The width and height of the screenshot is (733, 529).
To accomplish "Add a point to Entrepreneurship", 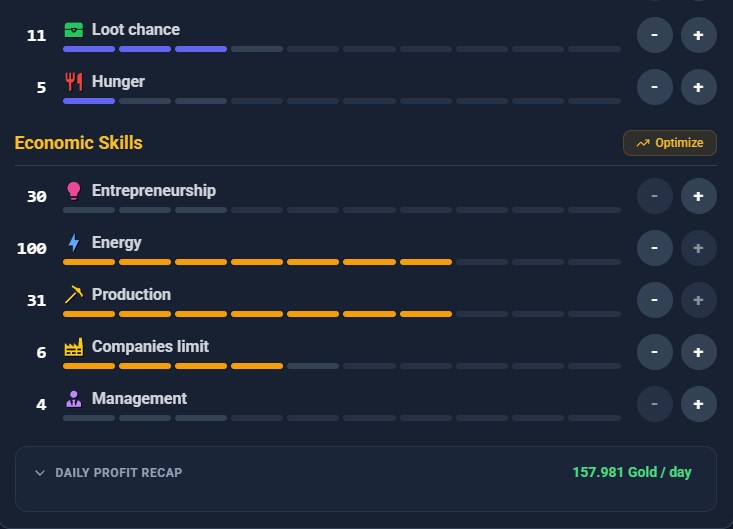I will pyautogui.click(x=698, y=196).
